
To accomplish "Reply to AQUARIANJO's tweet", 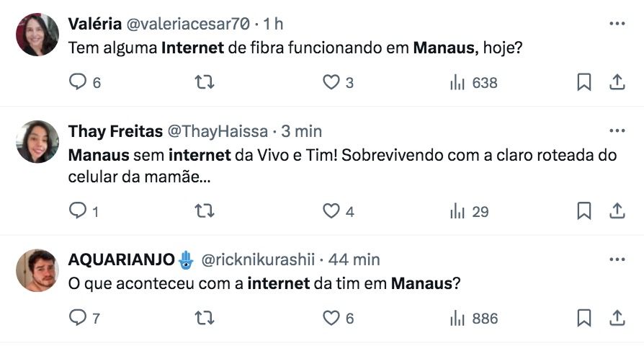I will pyautogui.click(x=77, y=318).
